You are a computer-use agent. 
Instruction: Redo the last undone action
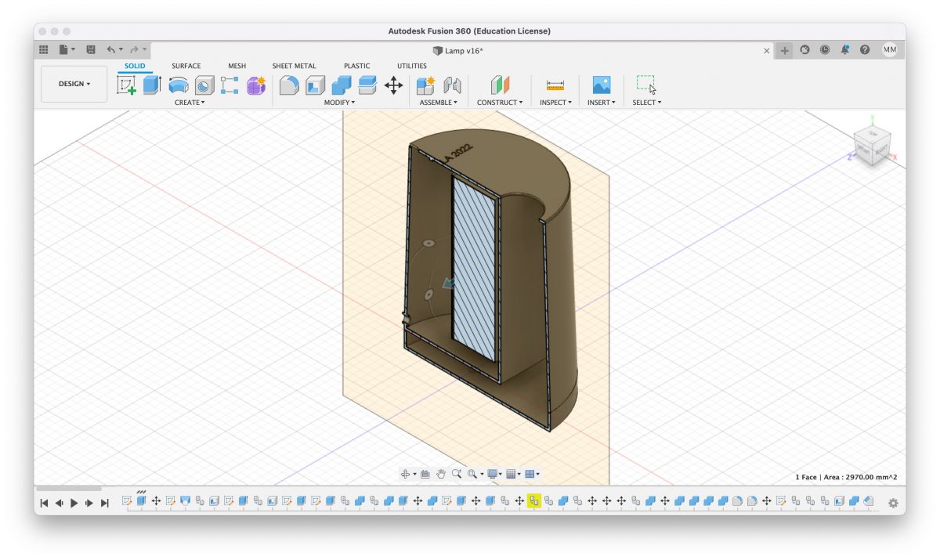click(134, 49)
